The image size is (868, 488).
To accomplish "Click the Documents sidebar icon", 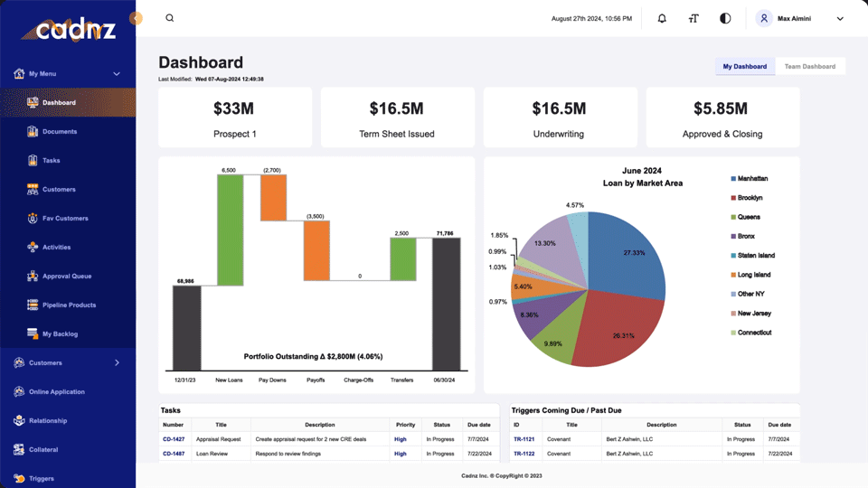I will (33, 132).
